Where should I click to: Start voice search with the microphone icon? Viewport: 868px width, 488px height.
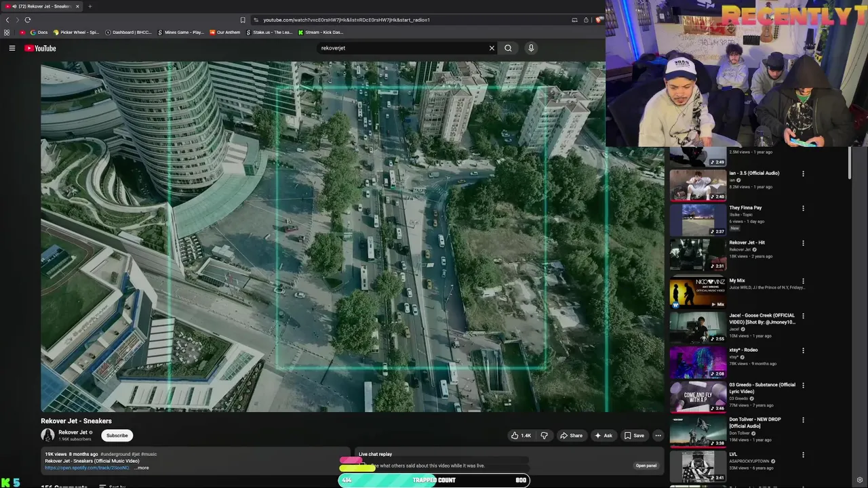pyautogui.click(x=531, y=48)
